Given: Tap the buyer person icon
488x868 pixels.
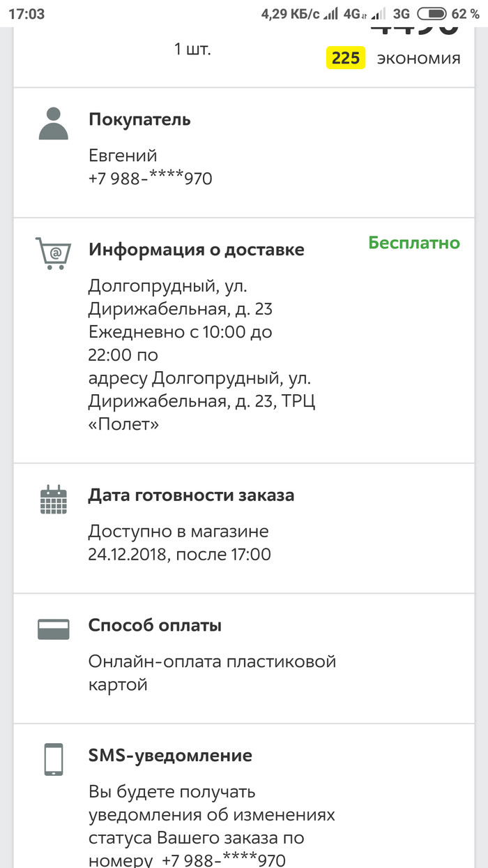Looking at the screenshot, I should point(53,124).
